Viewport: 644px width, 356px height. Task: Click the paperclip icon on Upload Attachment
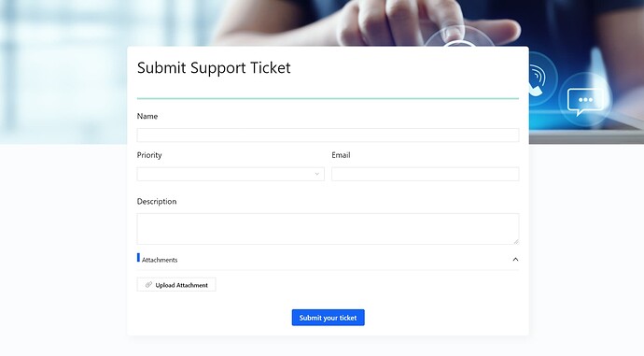[x=148, y=284]
